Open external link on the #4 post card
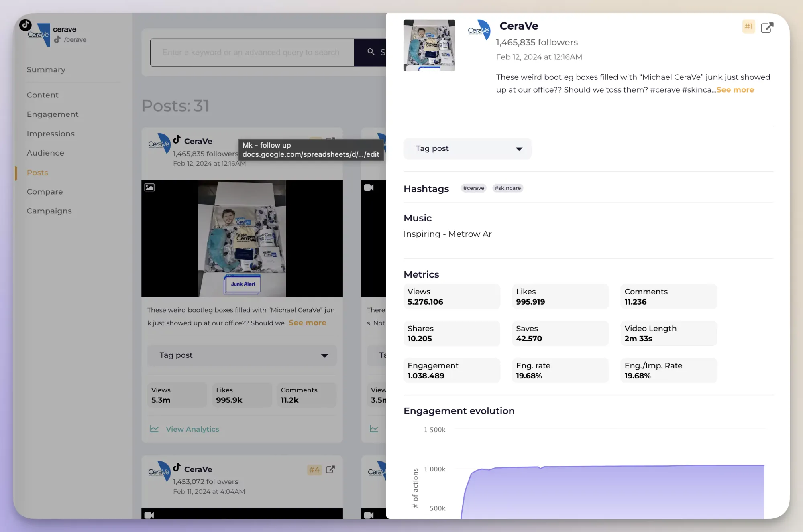 pos(330,469)
